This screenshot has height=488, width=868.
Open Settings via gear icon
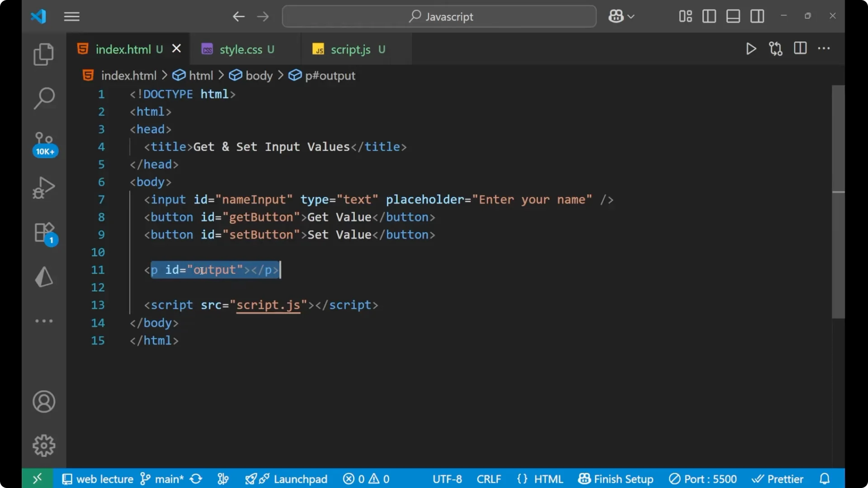point(43,445)
